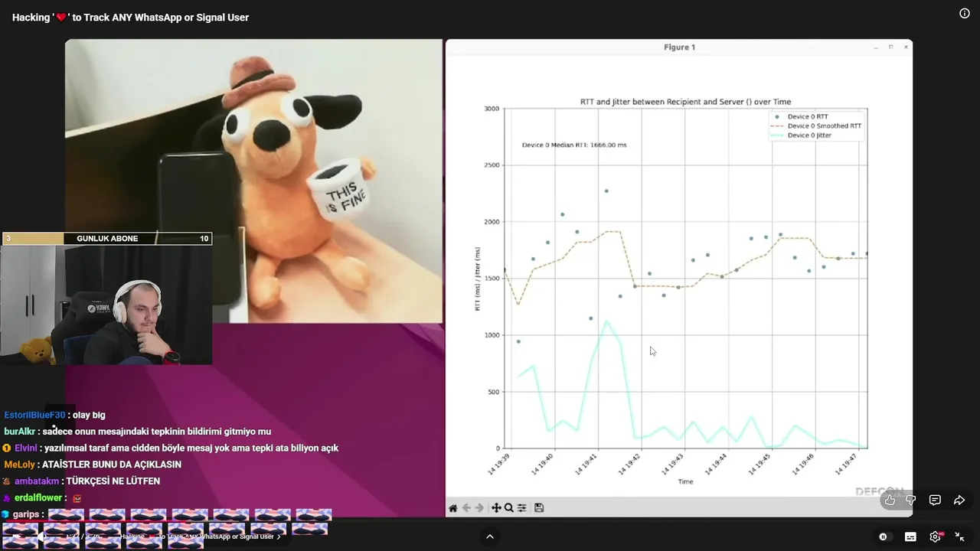Screen dimensions: 980x551
Task: Click the '14 19:47' x-axis tick label
Action: 848,464
